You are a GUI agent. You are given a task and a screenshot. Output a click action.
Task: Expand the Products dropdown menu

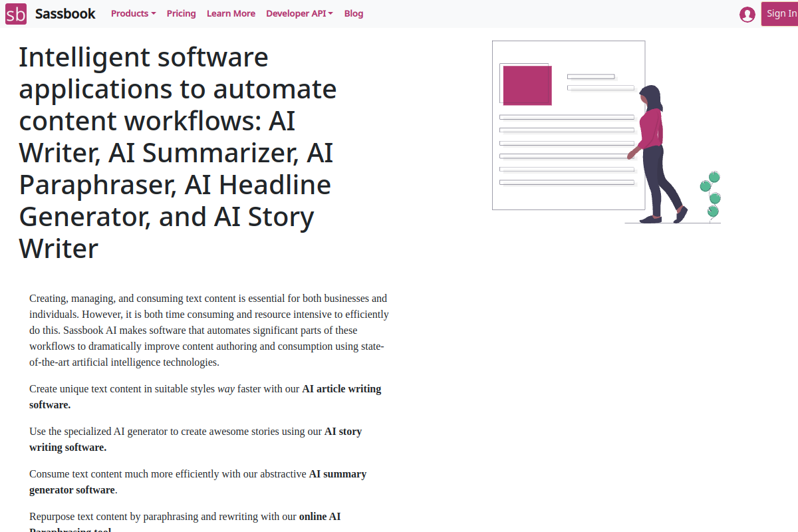point(134,13)
